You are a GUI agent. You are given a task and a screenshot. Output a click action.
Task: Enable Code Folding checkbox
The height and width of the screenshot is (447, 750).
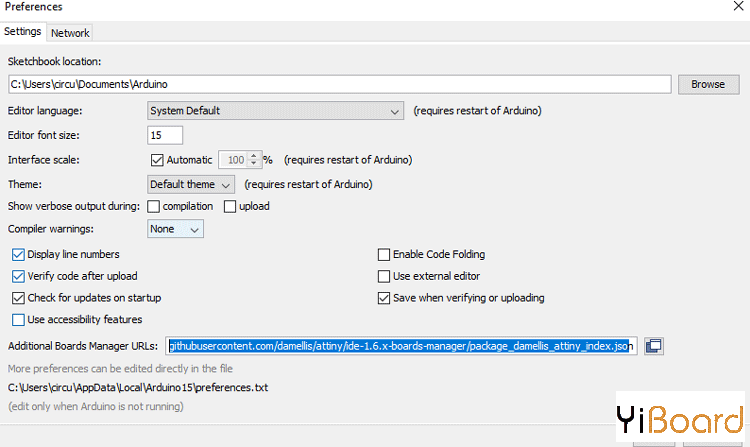pos(383,255)
